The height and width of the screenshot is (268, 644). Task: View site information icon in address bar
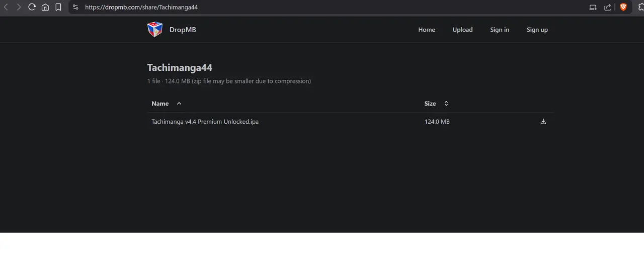(76, 7)
